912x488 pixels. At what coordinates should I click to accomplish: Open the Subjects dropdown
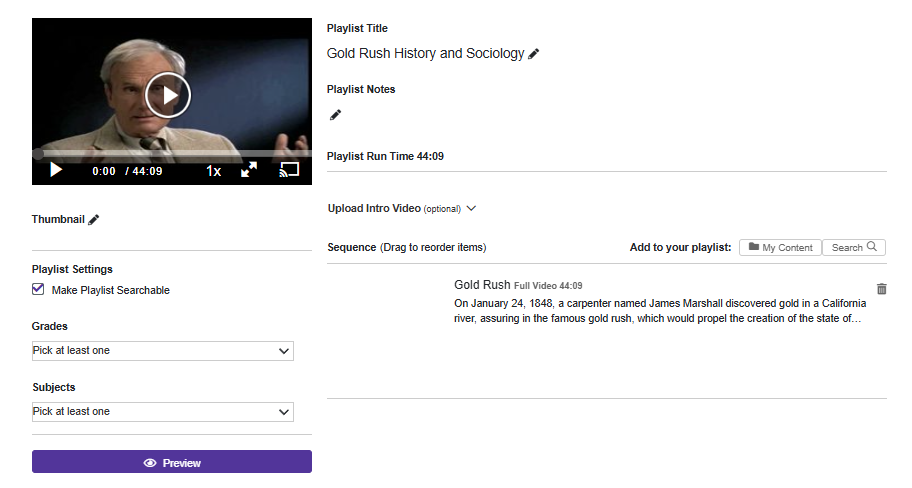(163, 412)
